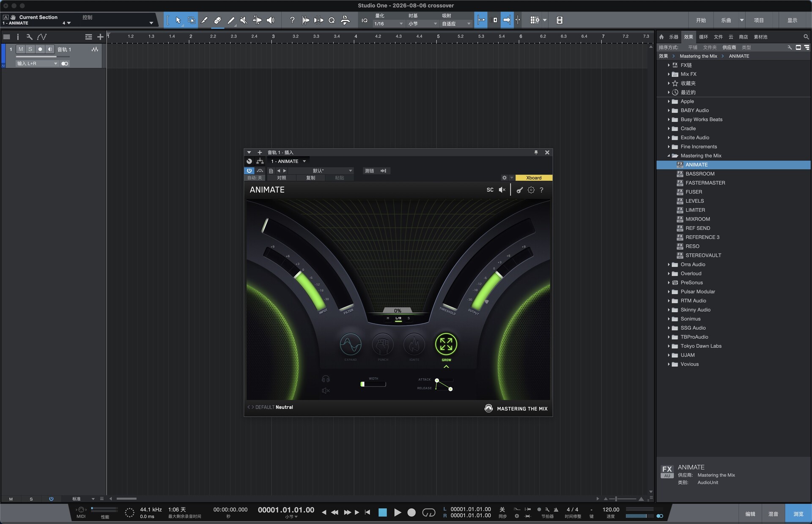Show automation with the curve icon
Viewport: 812px width, 524px height.
pyautogui.click(x=41, y=37)
